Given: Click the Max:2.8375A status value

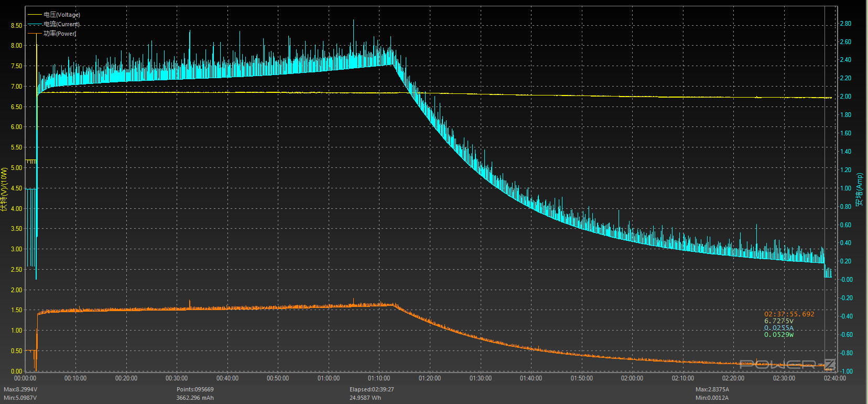Looking at the screenshot, I should click(x=712, y=389).
